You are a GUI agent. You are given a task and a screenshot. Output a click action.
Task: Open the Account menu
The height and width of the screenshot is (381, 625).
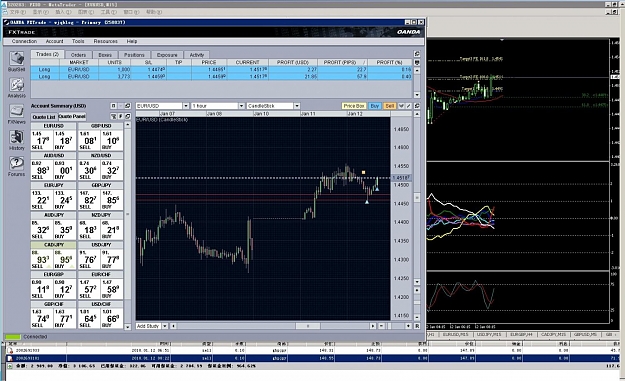(54, 41)
